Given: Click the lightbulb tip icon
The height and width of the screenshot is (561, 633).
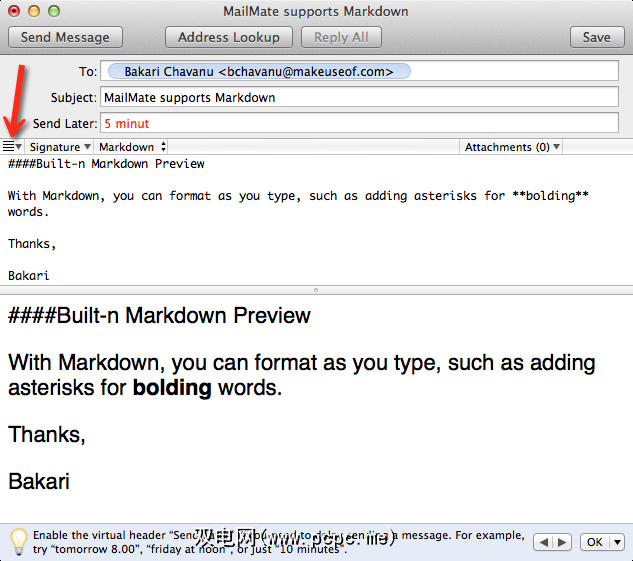Looking at the screenshot, I should click(x=19, y=542).
